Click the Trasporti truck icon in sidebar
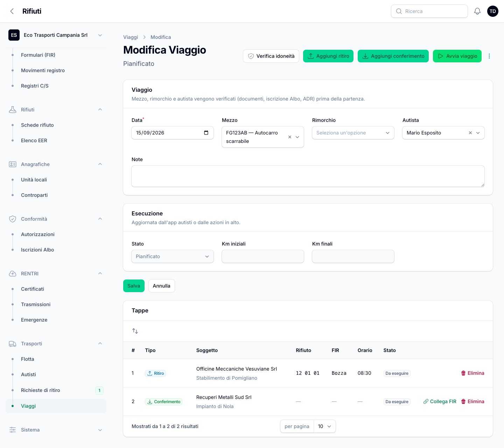The image size is (504, 448). 13,344
